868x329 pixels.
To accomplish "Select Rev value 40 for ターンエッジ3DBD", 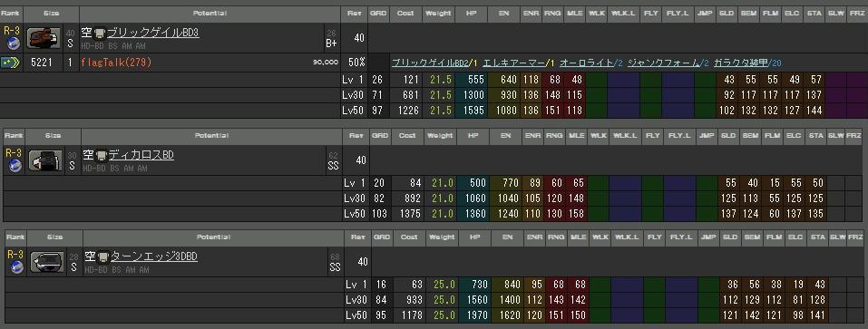I will (362, 262).
